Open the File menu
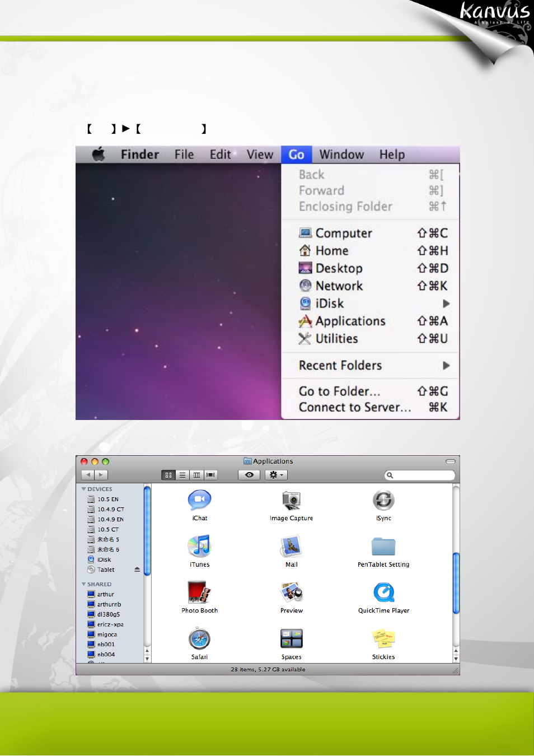The height and width of the screenshot is (756, 534). click(x=184, y=155)
